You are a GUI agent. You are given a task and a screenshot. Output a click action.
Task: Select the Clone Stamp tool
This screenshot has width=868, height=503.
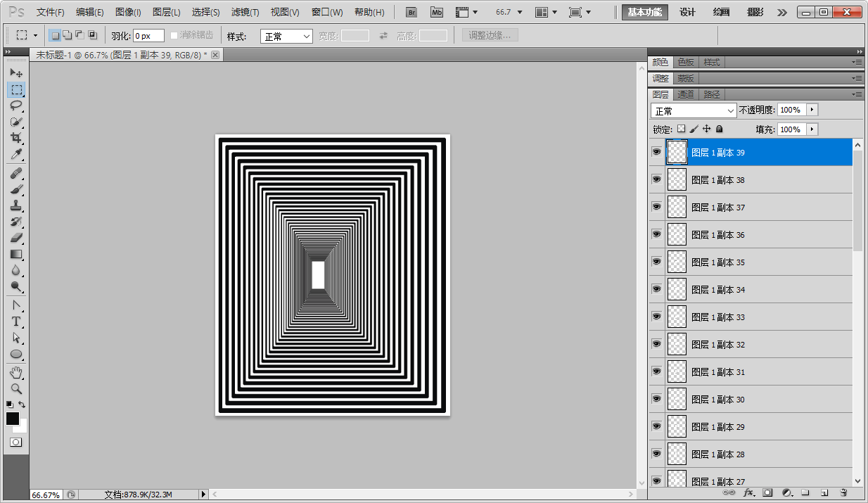click(16, 205)
